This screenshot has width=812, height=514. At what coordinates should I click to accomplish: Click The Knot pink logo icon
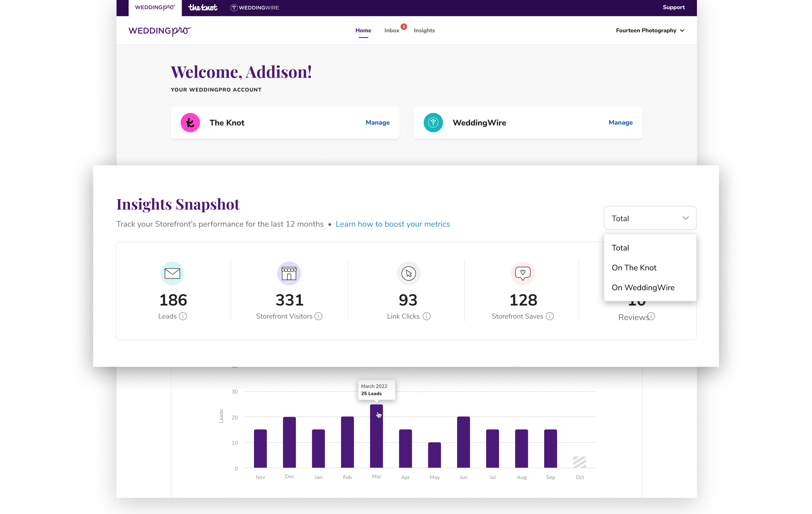190,122
